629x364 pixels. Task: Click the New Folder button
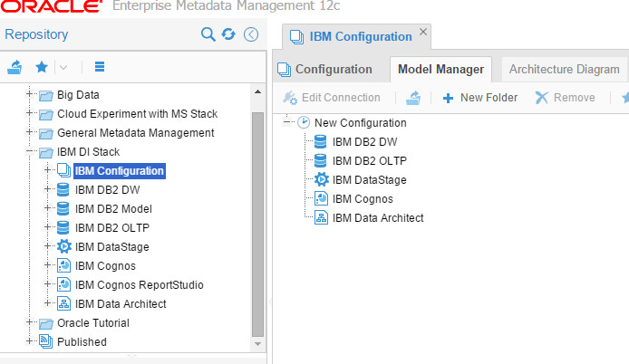coord(479,98)
